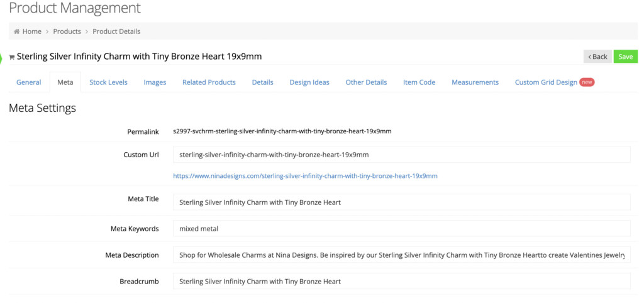Image resolution: width=644 pixels, height=303 pixels.
Task: Open the ninadesigns.com product URL link
Action: click(305, 176)
